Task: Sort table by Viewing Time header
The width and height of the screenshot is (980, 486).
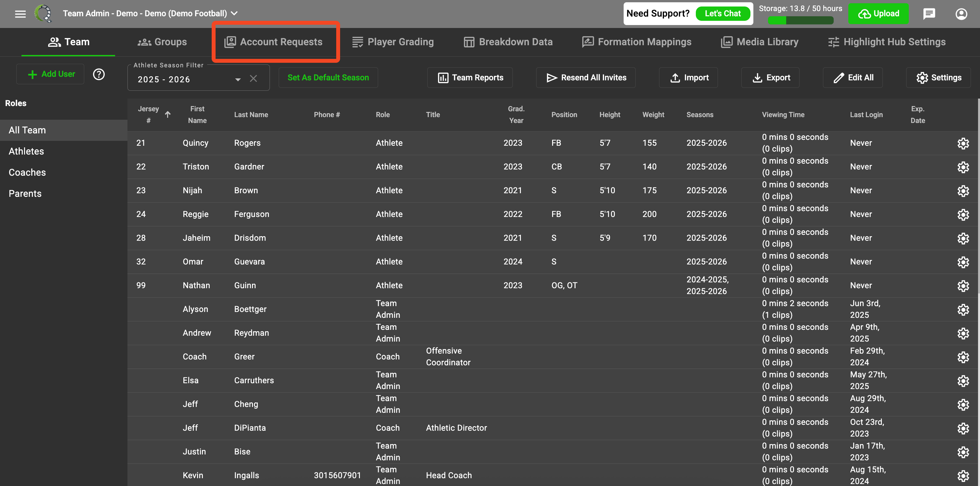Action: pos(783,115)
